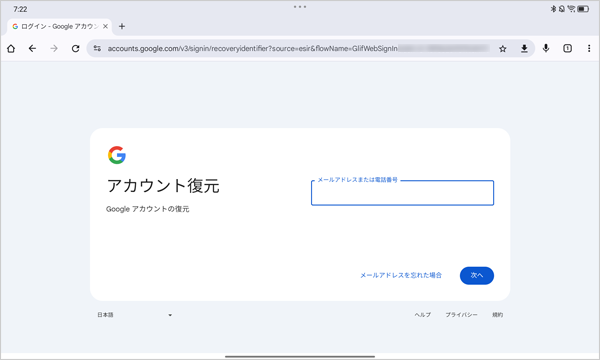
Task: Click the 次へ button
Action: 477,275
